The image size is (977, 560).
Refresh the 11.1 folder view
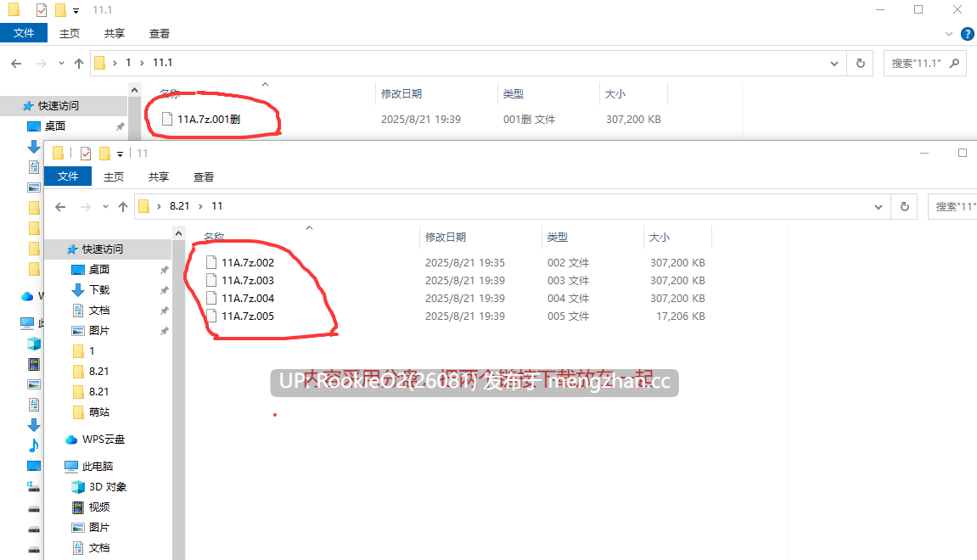861,63
